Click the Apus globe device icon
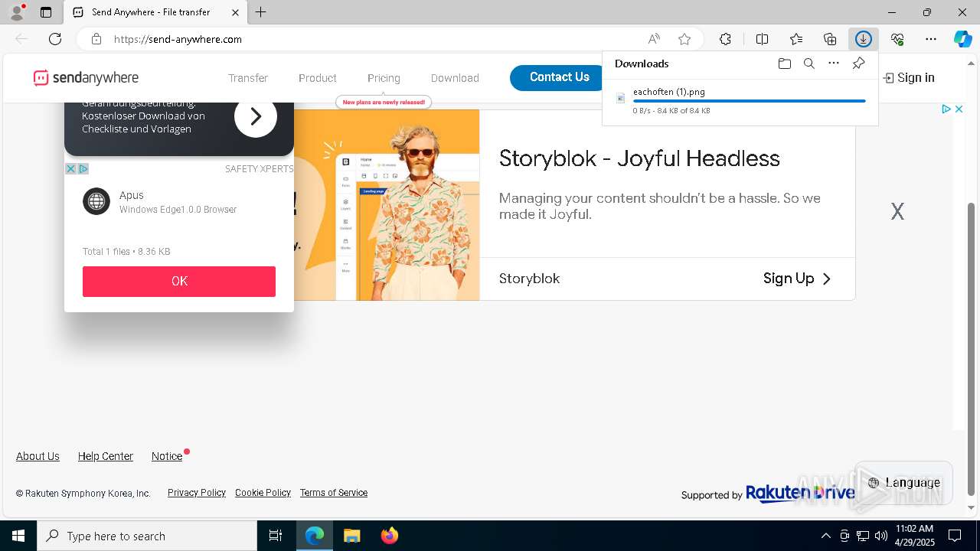Image resolution: width=980 pixels, height=551 pixels. (96, 202)
